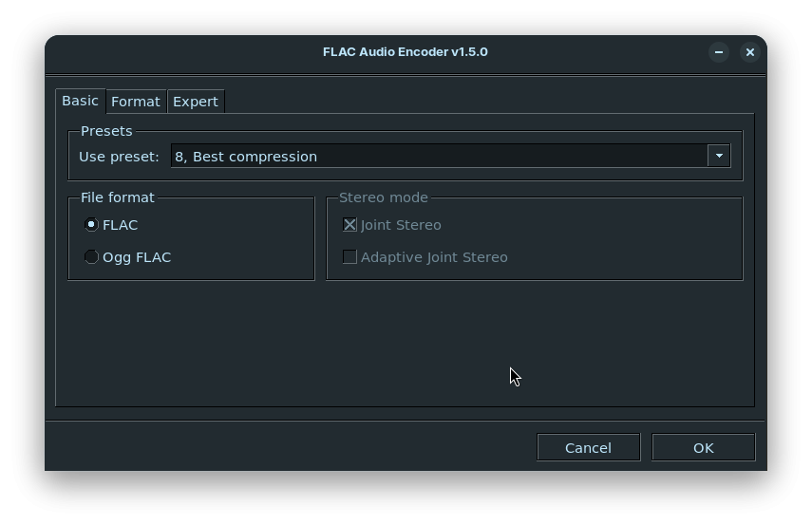
Task: Click the 'Use preset:' label
Action: [120, 157]
